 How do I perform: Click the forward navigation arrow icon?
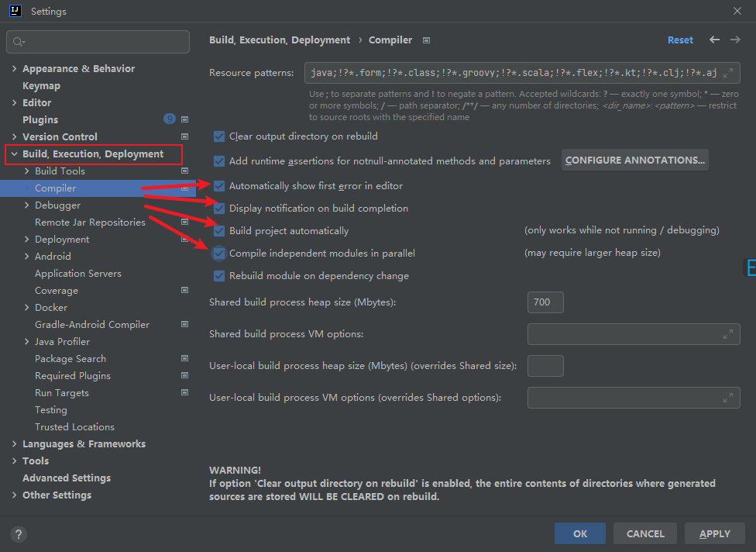[735, 40]
